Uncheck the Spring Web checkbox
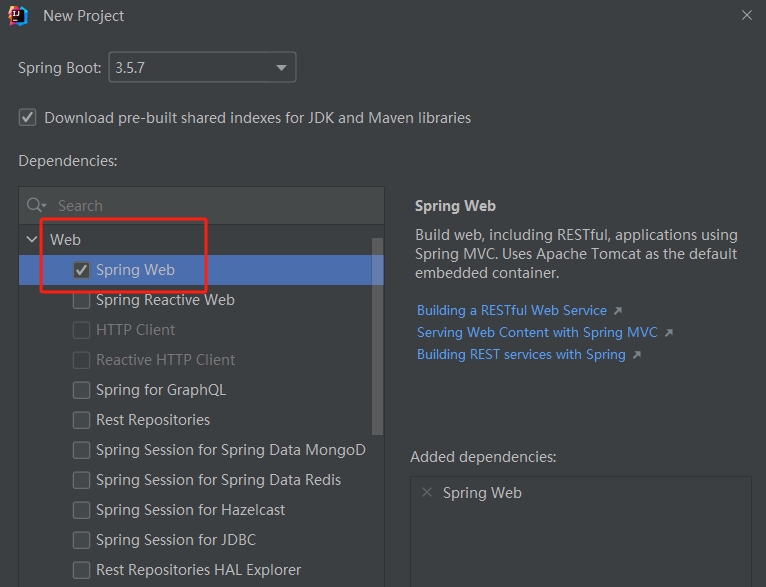This screenshot has width=766, height=587. click(x=81, y=270)
